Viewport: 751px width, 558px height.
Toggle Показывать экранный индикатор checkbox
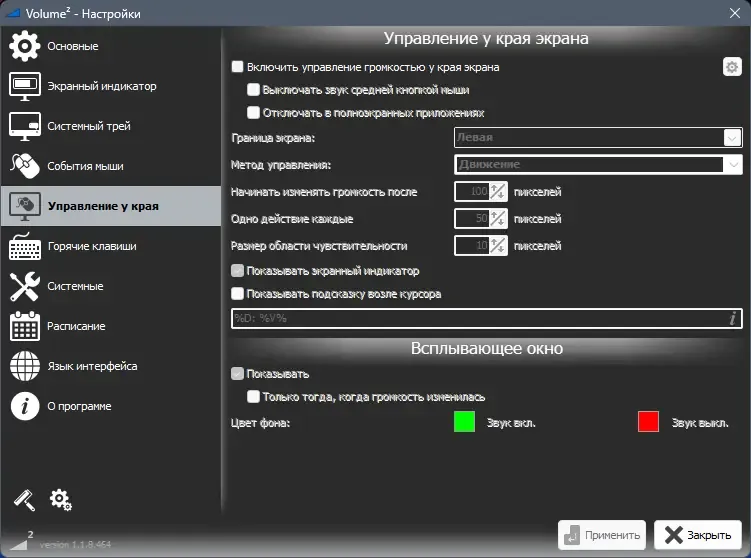pos(237,271)
